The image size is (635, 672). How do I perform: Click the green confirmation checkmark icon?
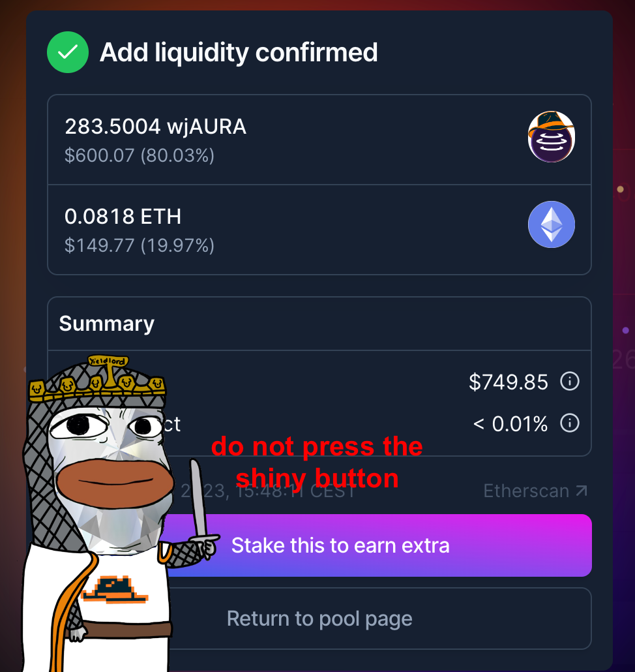click(68, 52)
